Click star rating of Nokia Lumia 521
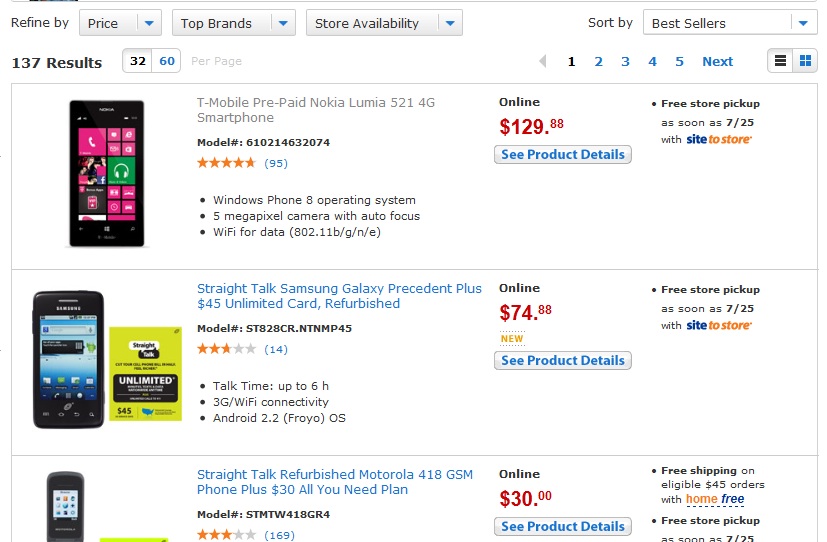The image size is (827, 542). pyautogui.click(x=226, y=163)
